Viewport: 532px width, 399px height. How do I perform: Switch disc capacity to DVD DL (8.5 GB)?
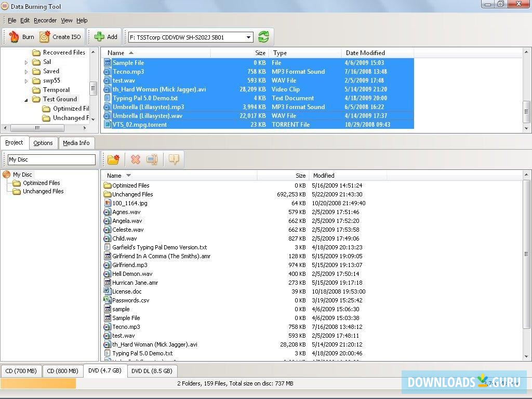tap(152, 371)
